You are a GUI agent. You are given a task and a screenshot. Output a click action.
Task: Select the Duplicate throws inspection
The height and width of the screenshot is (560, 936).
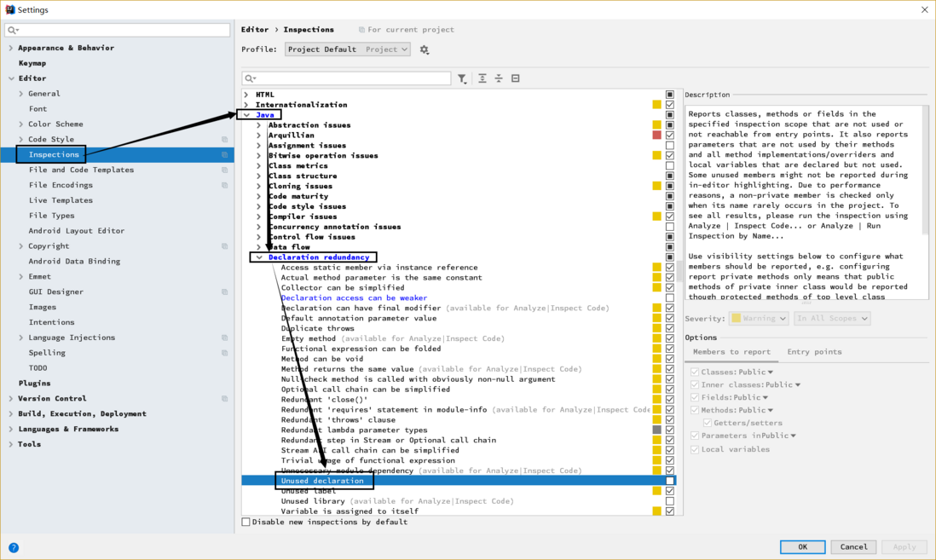tap(318, 328)
